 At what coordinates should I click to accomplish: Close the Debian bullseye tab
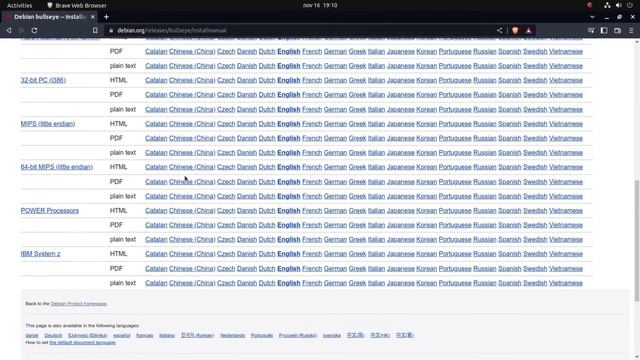tap(93, 17)
